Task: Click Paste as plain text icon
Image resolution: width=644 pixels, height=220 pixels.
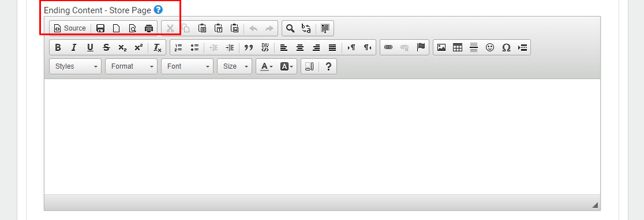Action: [219, 28]
